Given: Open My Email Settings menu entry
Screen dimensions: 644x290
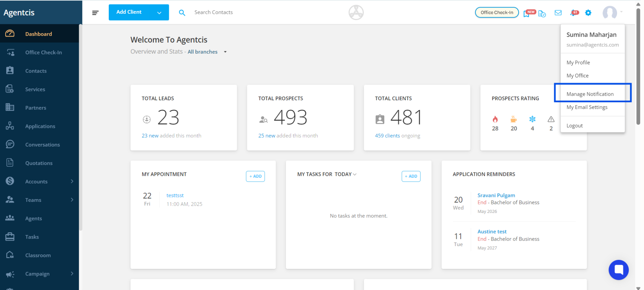Looking at the screenshot, I should 587,107.
